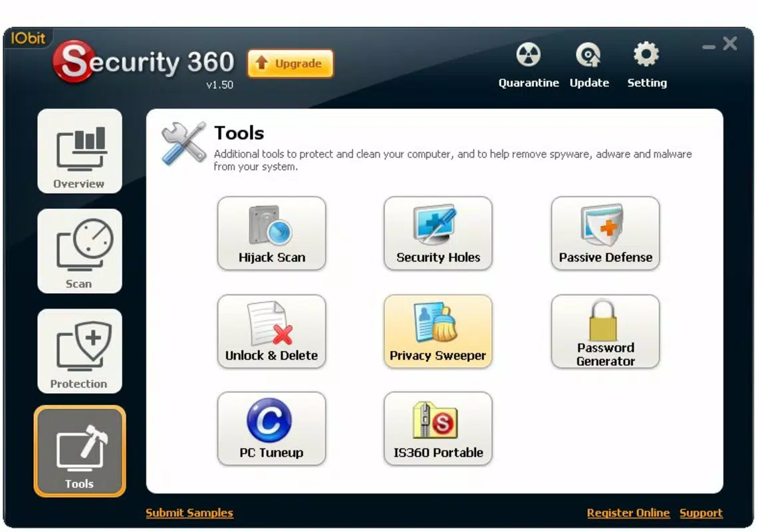Open the IS360 Portable tool

[x=438, y=428]
